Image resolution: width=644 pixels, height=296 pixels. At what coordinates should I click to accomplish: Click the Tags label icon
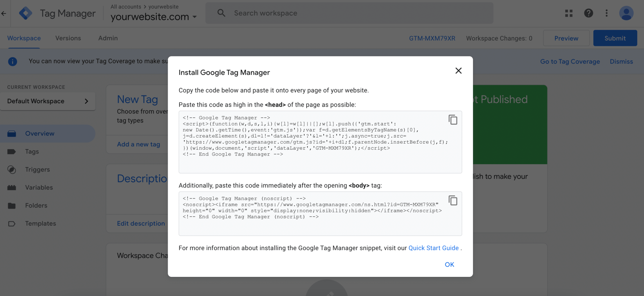pos(12,152)
